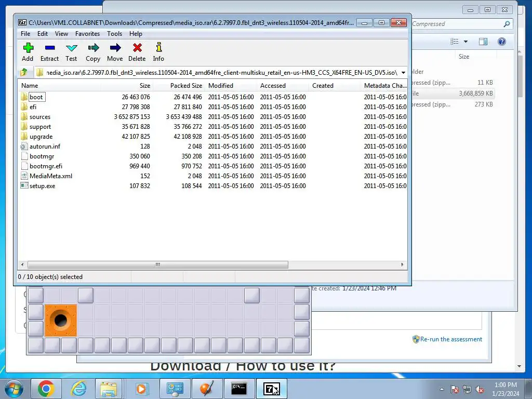
Task: Open Explorer view options dropdown arrow
Action: coord(465,42)
